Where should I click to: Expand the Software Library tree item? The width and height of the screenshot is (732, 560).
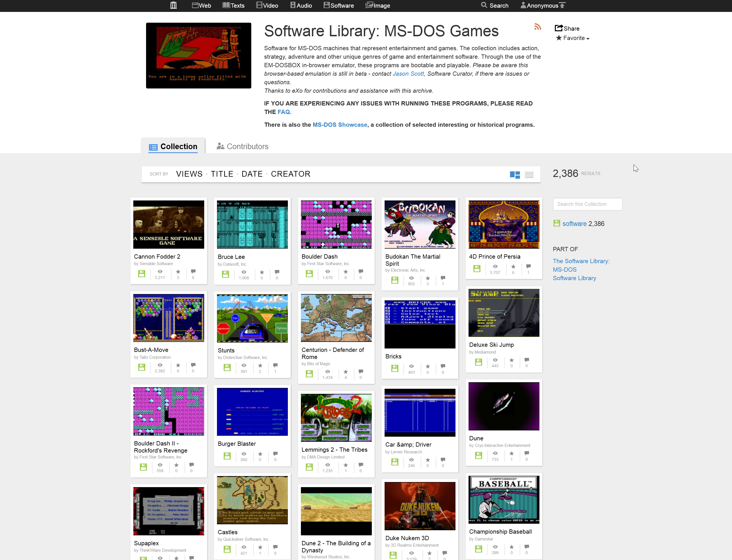pyautogui.click(x=574, y=278)
